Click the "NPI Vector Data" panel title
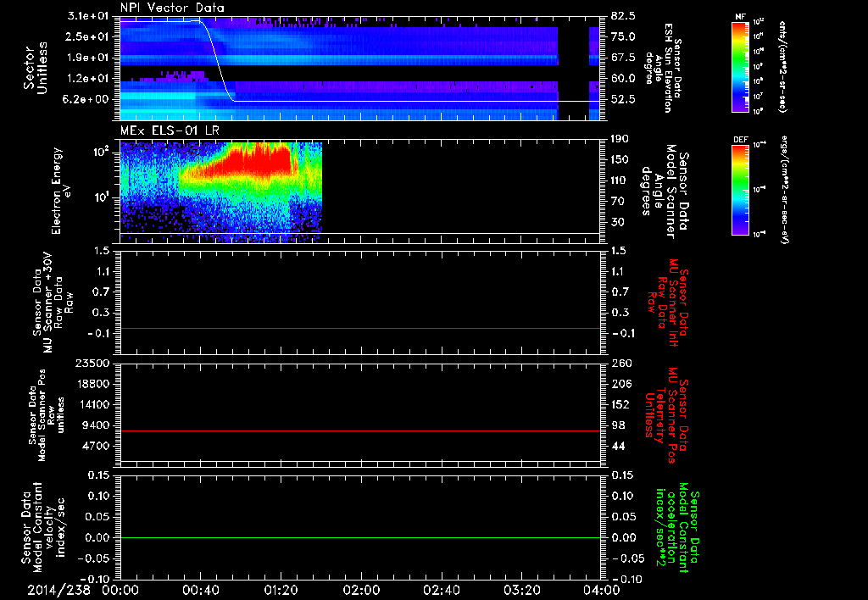Viewport: 868px width, 600px height. coord(172,8)
